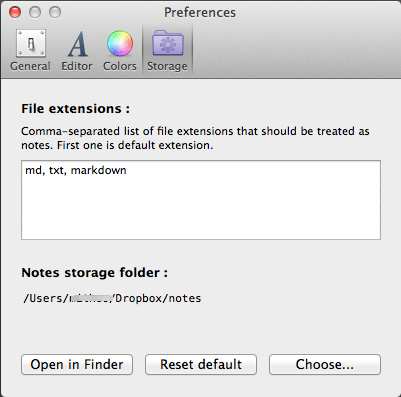Open notes folder with Open in Finder
401x397 pixels.
(77, 364)
